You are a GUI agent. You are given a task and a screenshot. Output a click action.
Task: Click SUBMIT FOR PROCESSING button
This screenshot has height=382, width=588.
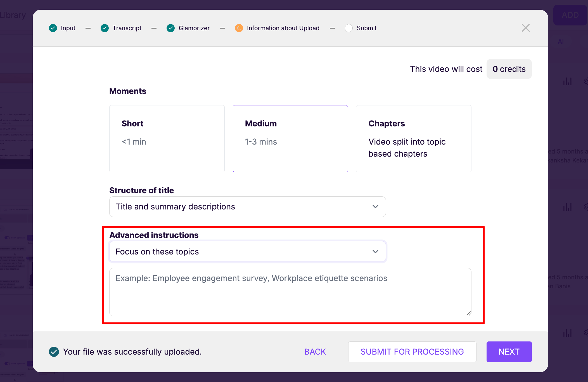coord(412,352)
